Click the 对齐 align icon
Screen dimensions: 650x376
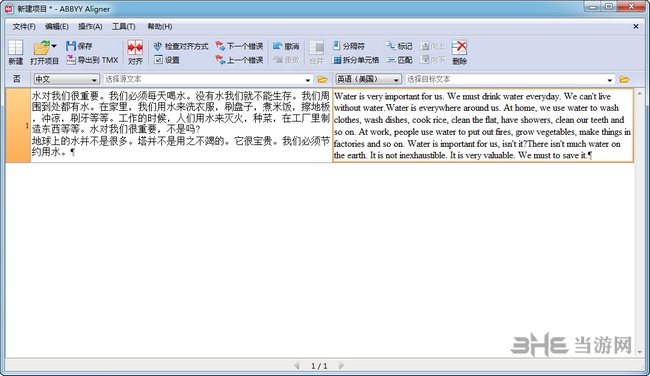135,48
